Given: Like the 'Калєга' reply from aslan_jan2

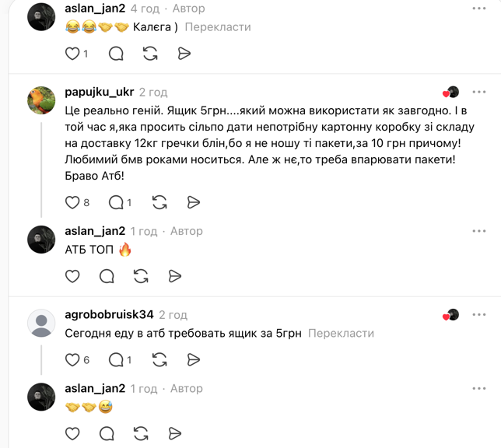Looking at the screenshot, I should coord(72,54).
